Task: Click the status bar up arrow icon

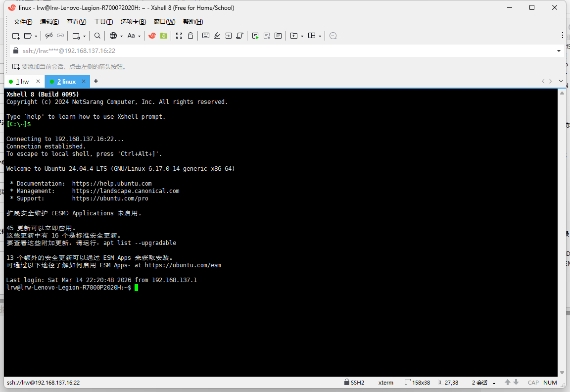Action: coord(508,382)
